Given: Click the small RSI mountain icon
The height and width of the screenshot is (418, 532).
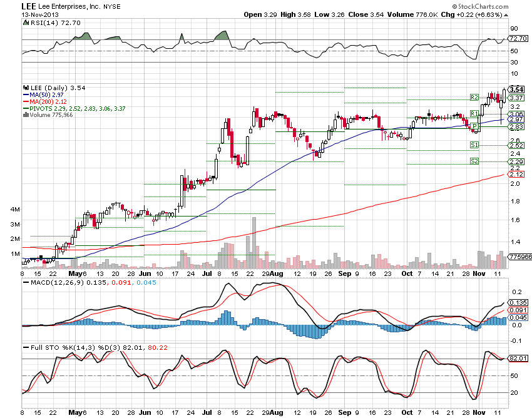Looking at the screenshot, I should click(x=26, y=23).
